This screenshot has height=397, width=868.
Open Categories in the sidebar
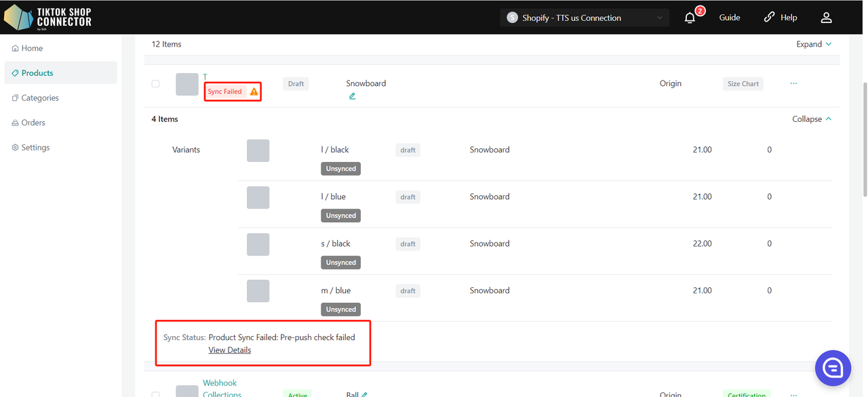point(40,98)
